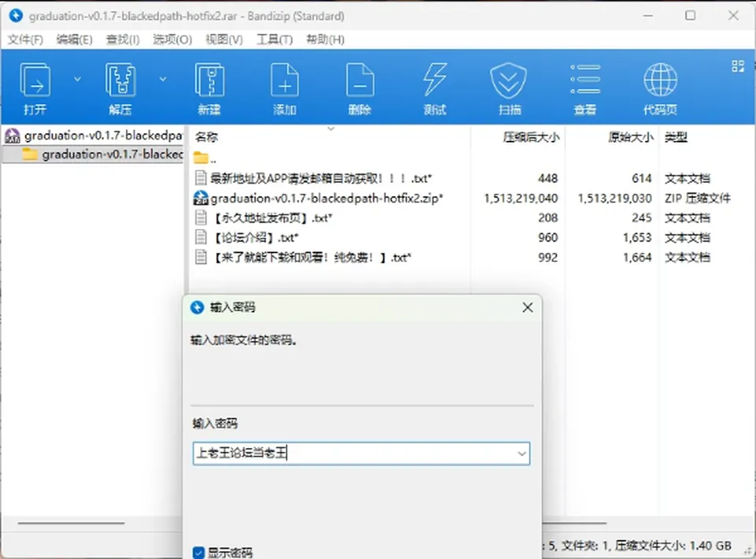Click the 添加 (Add files) toolbar icon
The width and height of the screenshot is (756, 559).
click(x=284, y=87)
